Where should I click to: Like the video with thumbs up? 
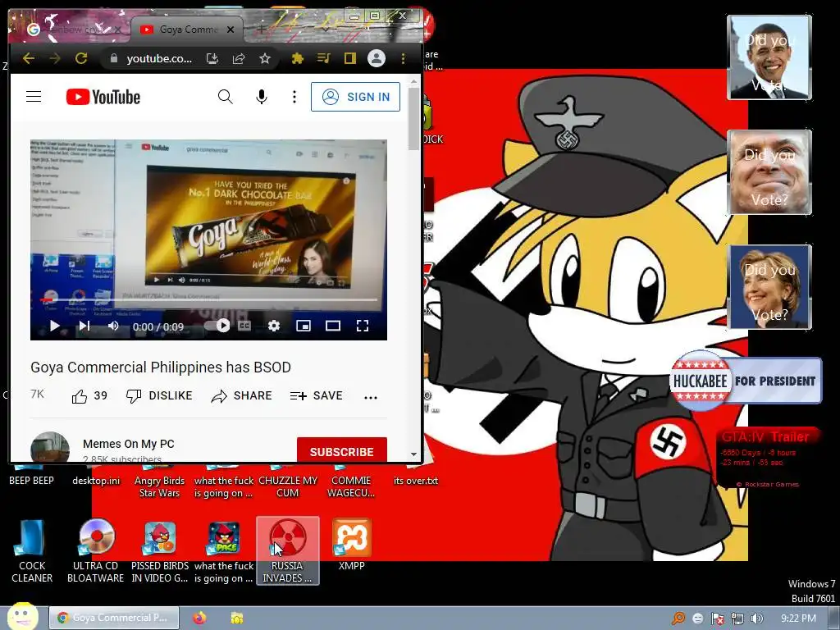[89, 396]
